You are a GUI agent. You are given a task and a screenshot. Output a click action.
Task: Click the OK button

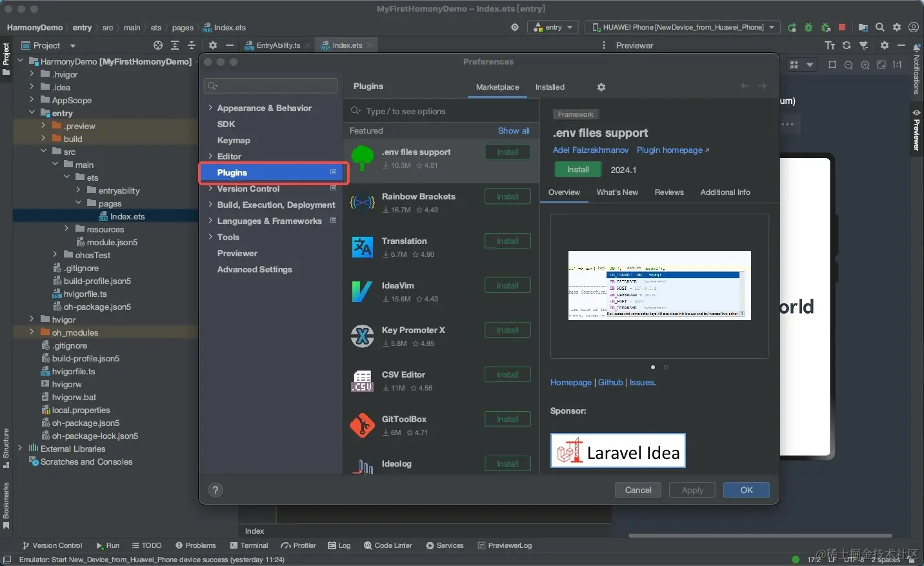pos(747,490)
